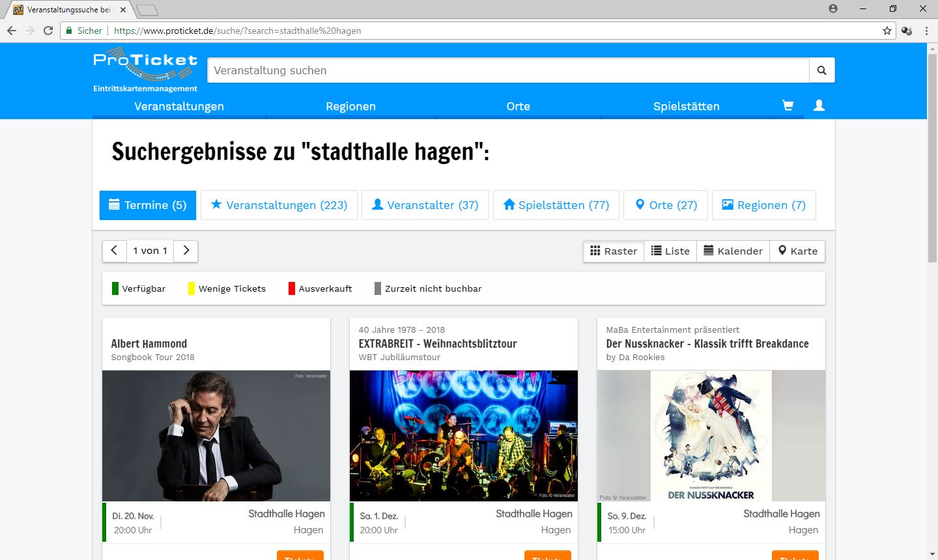The width and height of the screenshot is (938, 560).
Task: Click the 'WBT Jubiläumstour' subtitle
Action: [x=399, y=357]
